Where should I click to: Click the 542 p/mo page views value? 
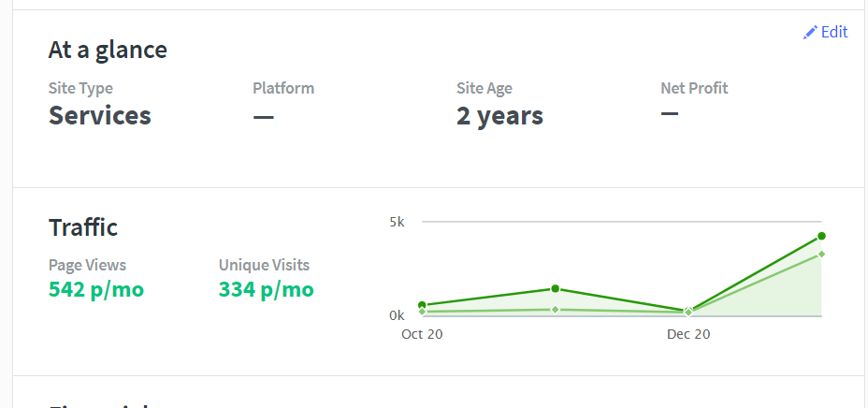96,289
